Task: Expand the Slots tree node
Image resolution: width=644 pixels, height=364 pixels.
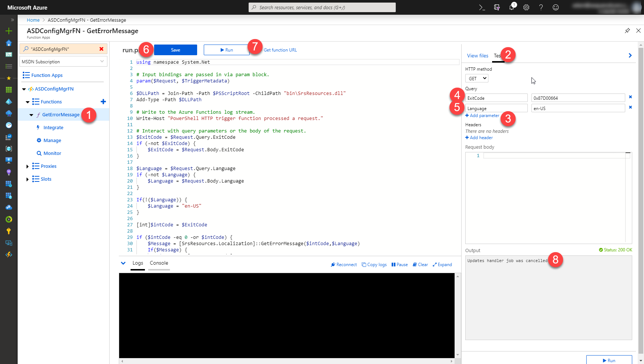Action: click(x=28, y=179)
